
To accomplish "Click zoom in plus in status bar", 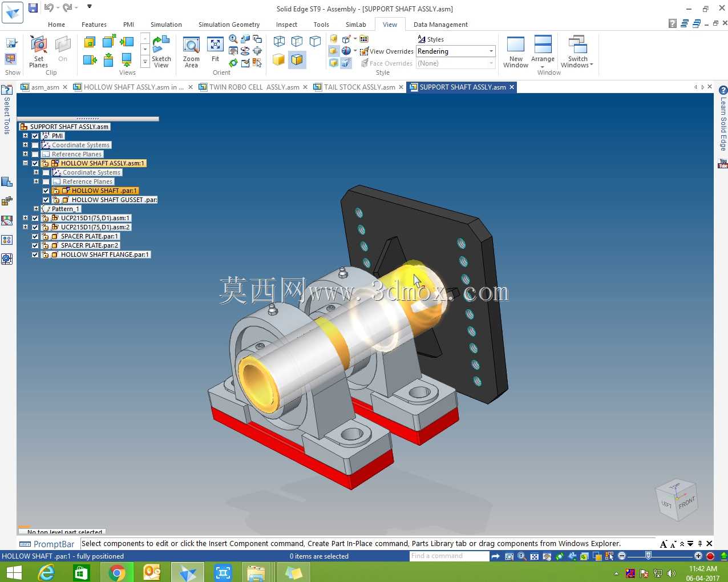I will 698,556.
